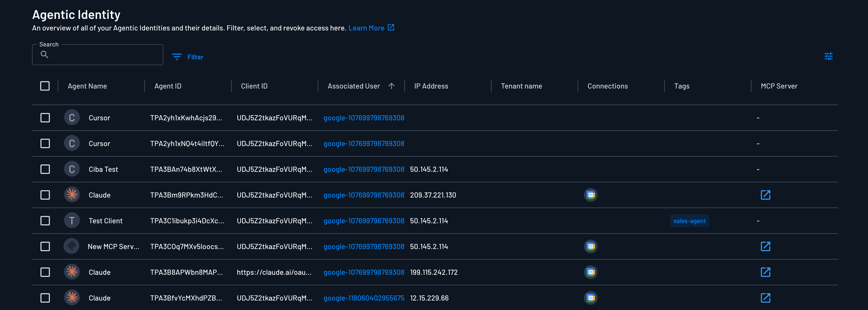Open associated user google-118060402955675
868x310 pixels.
pyautogui.click(x=364, y=298)
